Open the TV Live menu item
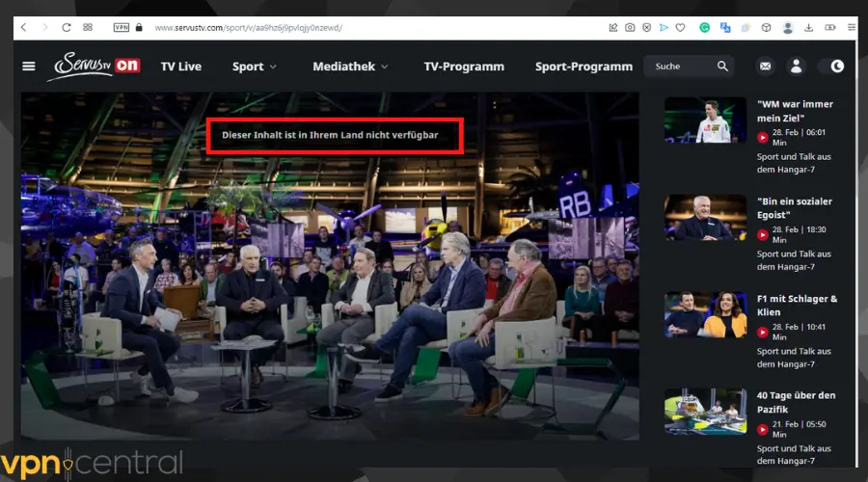Viewport: 868px width, 482px height. (x=180, y=67)
